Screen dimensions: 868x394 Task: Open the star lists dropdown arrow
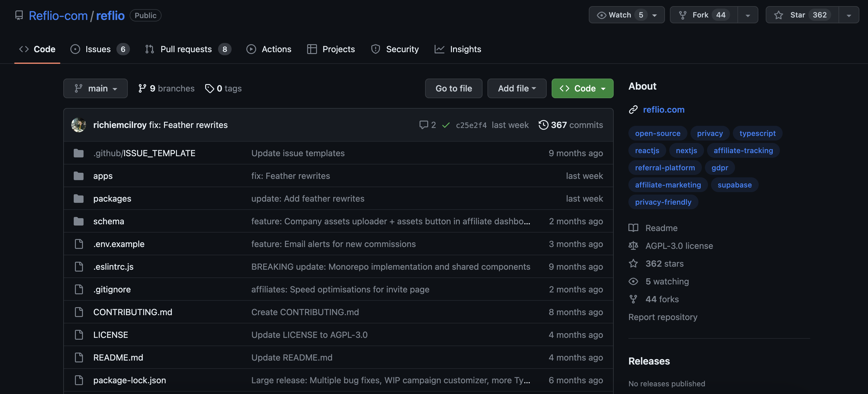(849, 15)
